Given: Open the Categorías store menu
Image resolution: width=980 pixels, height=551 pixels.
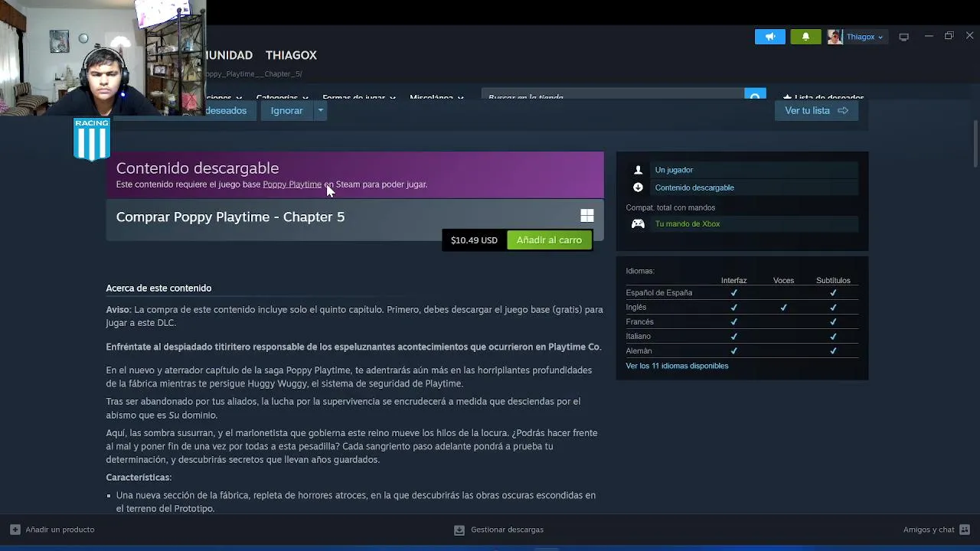Looking at the screenshot, I should click(x=282, y=98).
